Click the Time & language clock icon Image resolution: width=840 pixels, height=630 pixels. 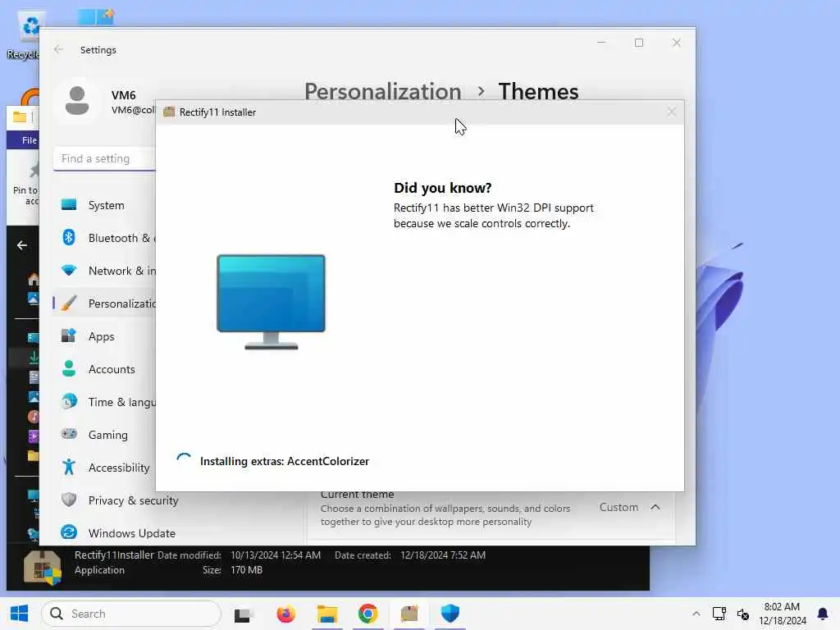[69, 401]
